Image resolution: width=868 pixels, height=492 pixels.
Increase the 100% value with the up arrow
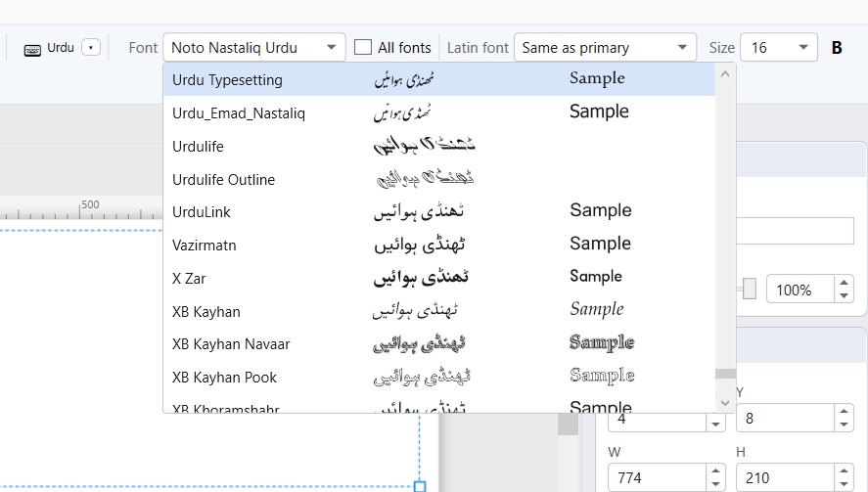pyautogui.click(x=844, y=283)
